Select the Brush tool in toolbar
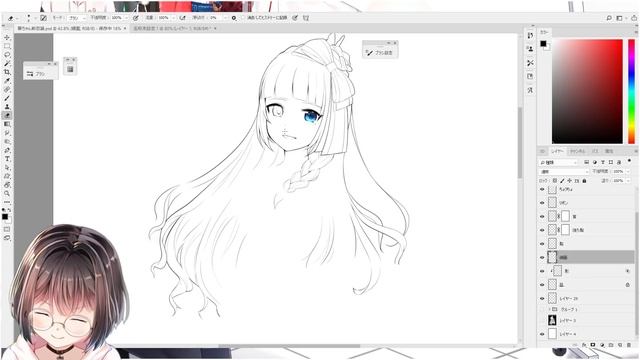 [x=7, y=98]
